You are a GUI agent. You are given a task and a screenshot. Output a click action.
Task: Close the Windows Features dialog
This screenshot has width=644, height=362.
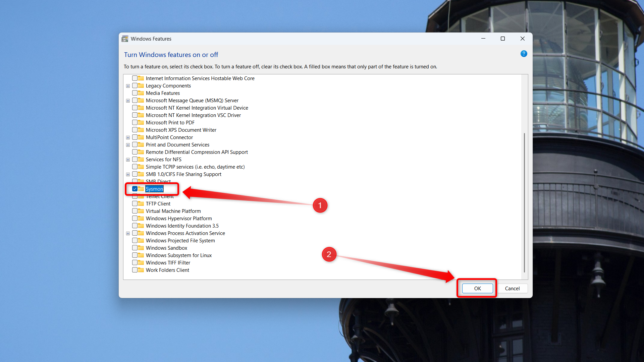(522, 39)
